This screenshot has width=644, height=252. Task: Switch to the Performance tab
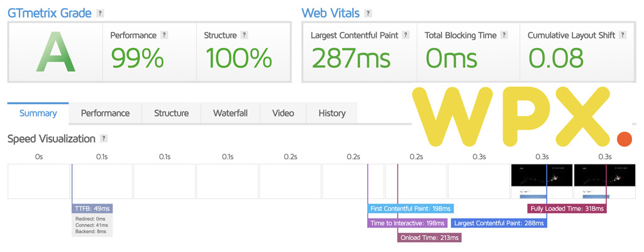(x=105, y=113)
